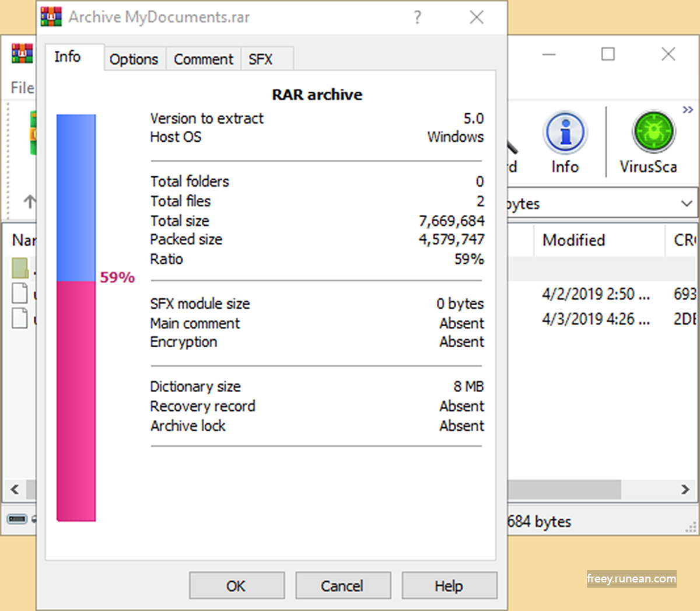Confirm with the OK button
This screenshot has height=611, width=700.
pyautogui.click(x=236, y=585)
